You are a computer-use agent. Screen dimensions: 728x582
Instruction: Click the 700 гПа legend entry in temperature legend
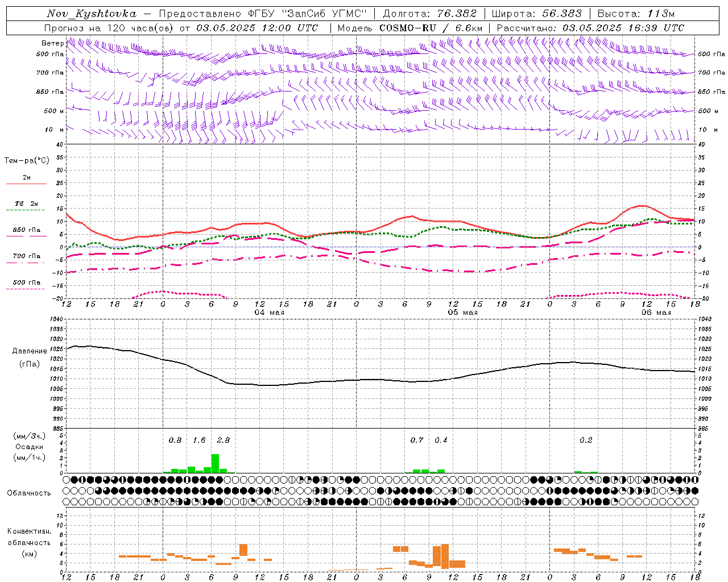26,256
